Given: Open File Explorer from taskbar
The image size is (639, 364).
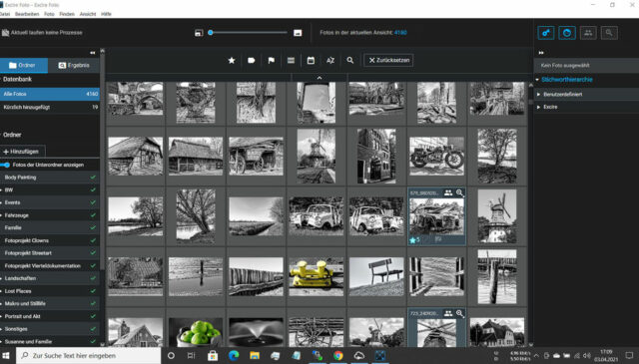Looking at the screenshot, I should click(x=255, y=355).
